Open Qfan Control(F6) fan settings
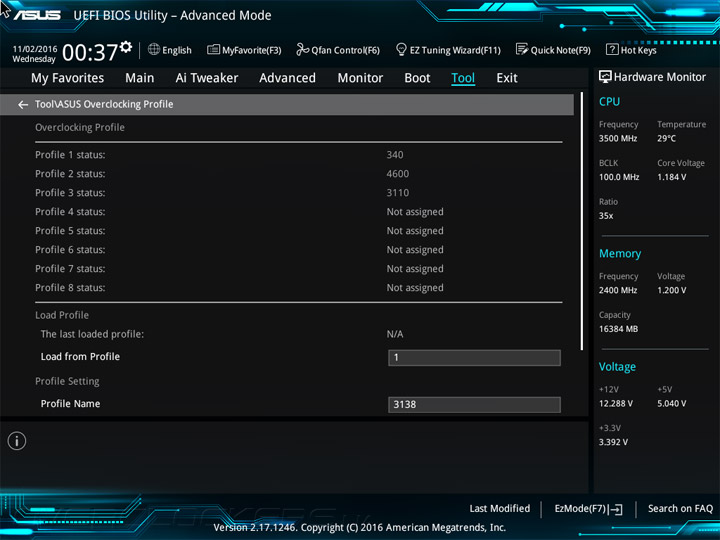This screenshot has height=540, width=720. point(338,50)
